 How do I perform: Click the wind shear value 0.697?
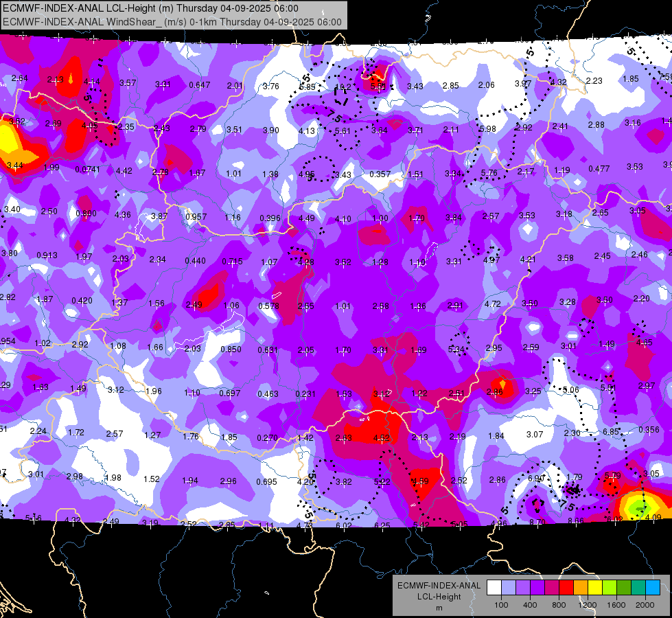coord(230,393)
